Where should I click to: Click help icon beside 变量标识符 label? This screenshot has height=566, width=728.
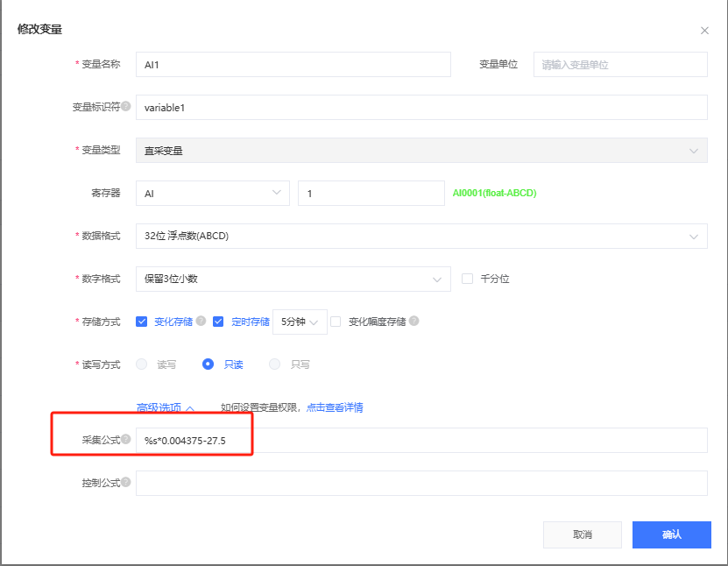[x=126, y=107]
